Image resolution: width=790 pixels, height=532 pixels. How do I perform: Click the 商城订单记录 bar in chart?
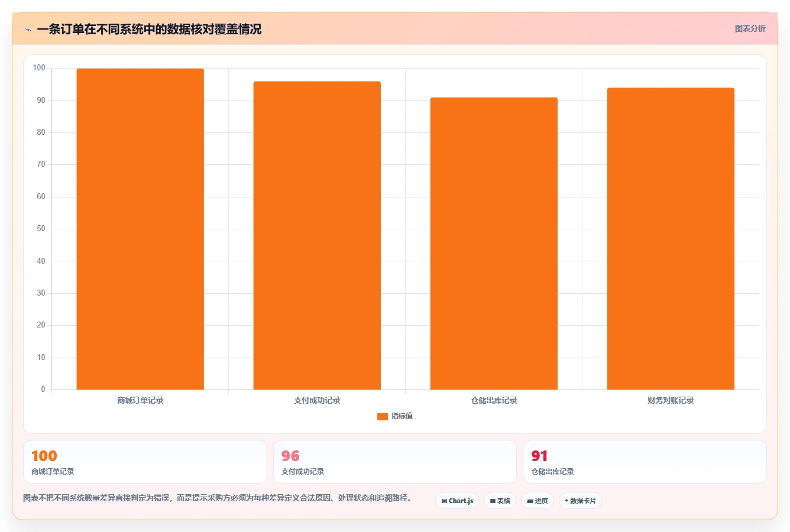coord(140,229)
